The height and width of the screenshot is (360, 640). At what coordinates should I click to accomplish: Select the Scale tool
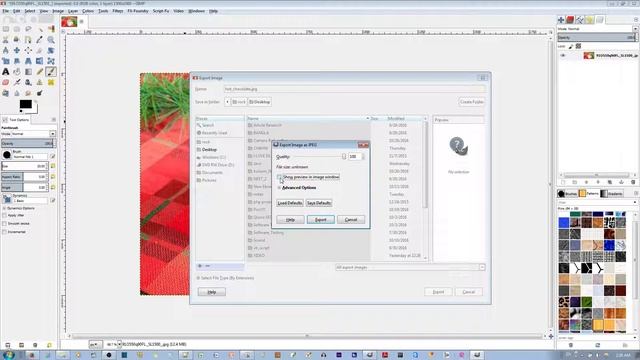point(6,61)
